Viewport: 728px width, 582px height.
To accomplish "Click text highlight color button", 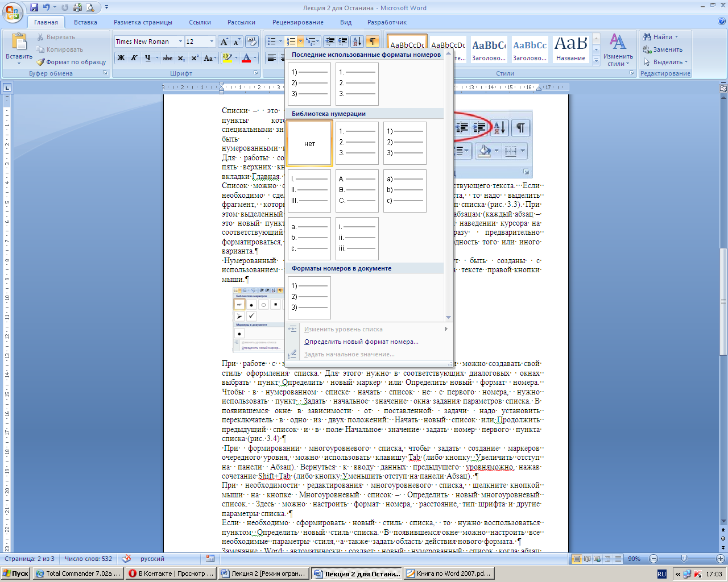I will [227, 58].
